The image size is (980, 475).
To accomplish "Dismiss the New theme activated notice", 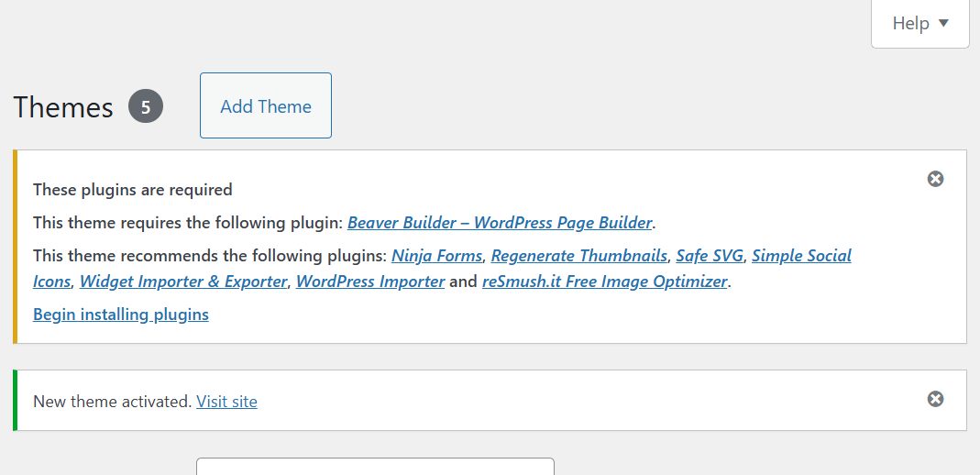I will (x=935, y=399).
